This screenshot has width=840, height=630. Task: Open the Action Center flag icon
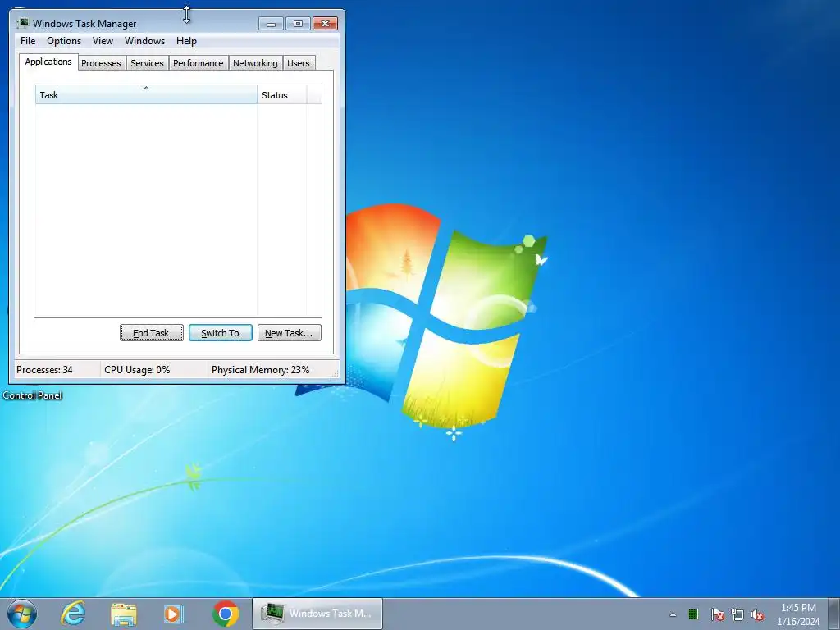click(x=717, y=614)
